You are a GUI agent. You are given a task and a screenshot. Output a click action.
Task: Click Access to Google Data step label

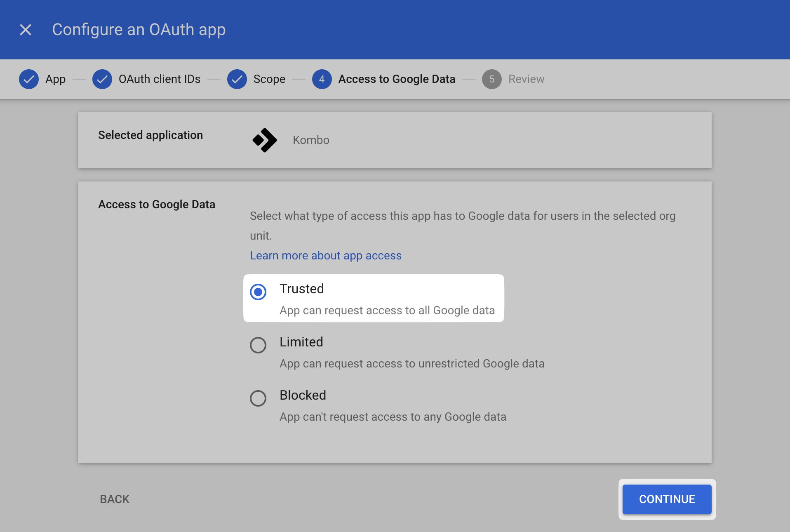pos(397,79)
